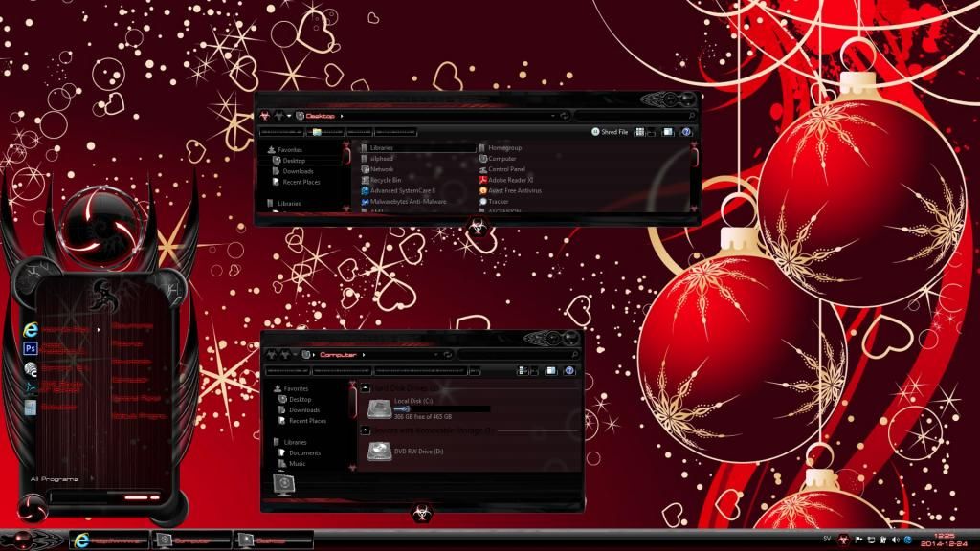Click the Shred File toolbar button
980x551 pixels.
click(x=610, y=132)
